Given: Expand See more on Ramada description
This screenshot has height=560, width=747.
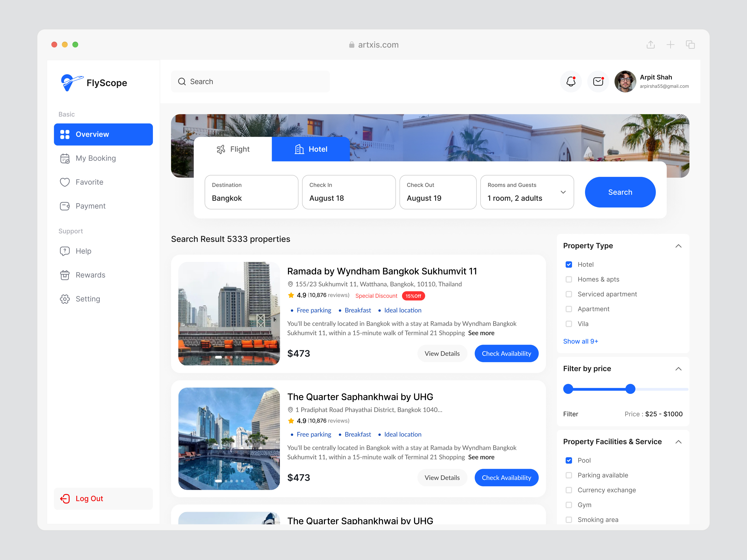Looking at the screenshot, I should [481, 333].
